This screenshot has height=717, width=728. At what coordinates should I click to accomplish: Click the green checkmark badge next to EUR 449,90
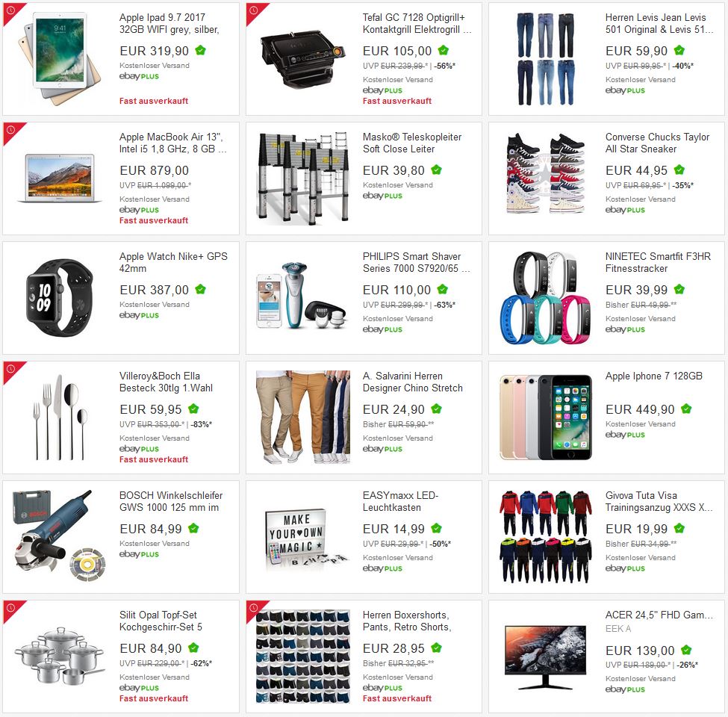[x=686, y=409]
